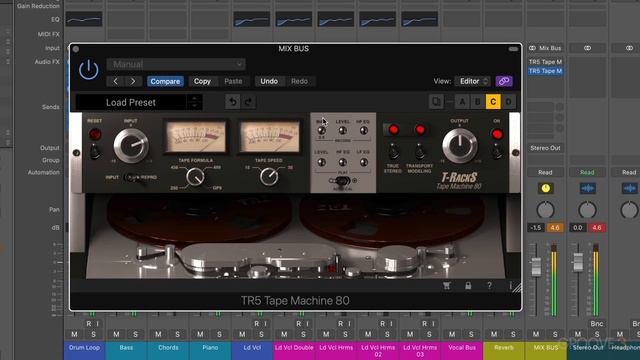Click the copy settings icon beside A
Image resolution: width=640 pixels, height=360 pixels.
436,102
